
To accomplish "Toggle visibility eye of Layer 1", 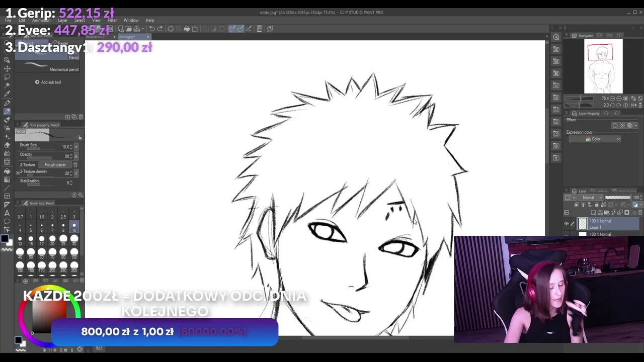I will coord(567,224).
